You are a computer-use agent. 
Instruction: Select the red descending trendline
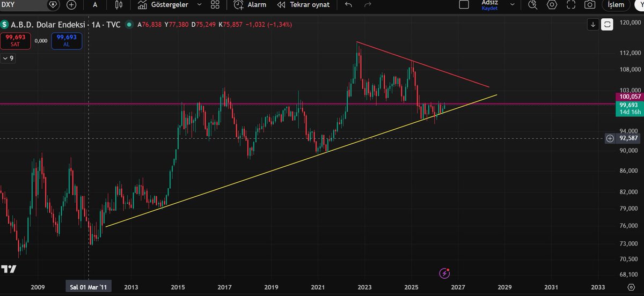click(424, 65)
